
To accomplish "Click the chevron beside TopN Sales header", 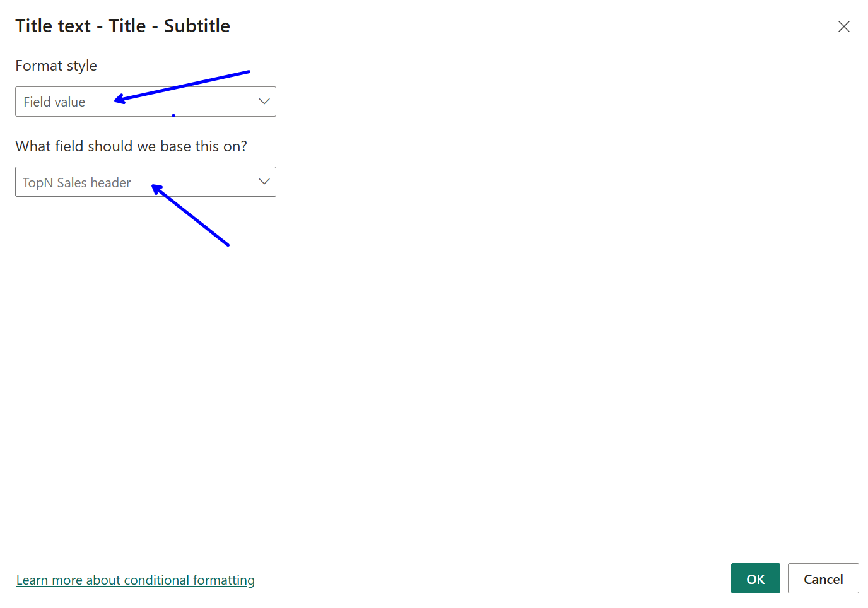I will point(264,182).
